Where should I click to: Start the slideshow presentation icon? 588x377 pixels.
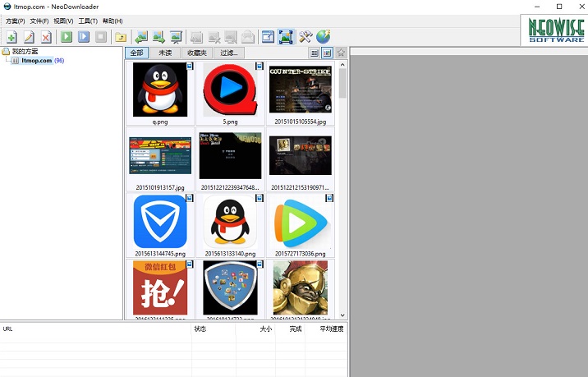tap(176, 37)
